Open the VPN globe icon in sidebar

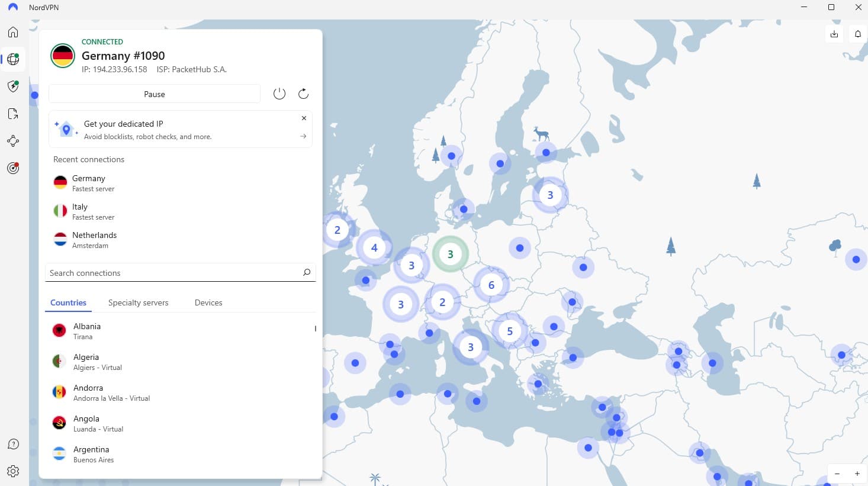tap(13, 59)
